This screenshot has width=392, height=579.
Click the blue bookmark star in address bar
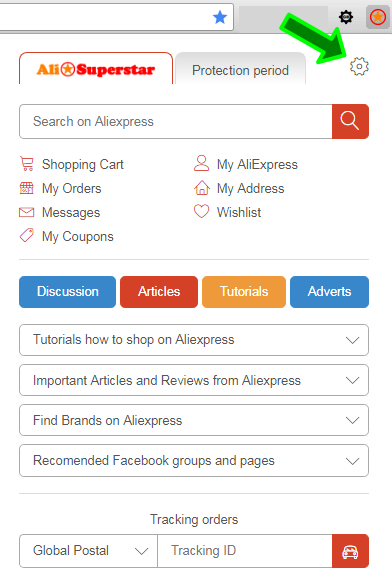tap(220, 17)
